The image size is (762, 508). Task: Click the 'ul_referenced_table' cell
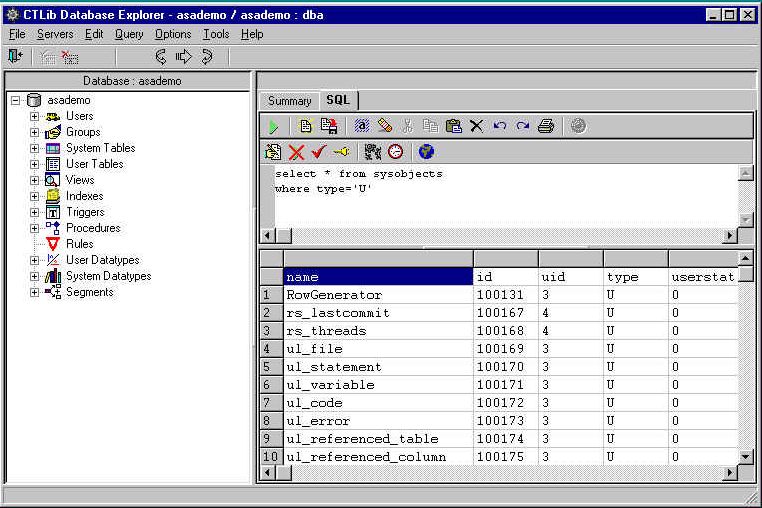[378, 439]
